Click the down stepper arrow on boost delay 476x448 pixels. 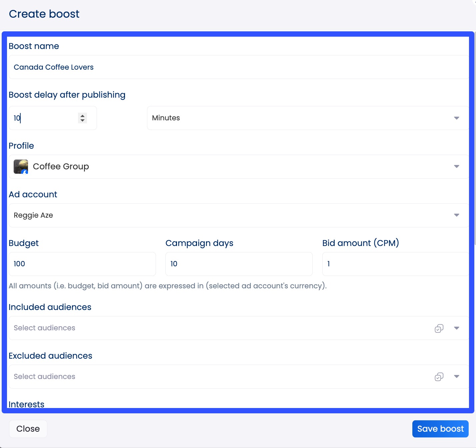pyautogui.click(x=82, y=120)
